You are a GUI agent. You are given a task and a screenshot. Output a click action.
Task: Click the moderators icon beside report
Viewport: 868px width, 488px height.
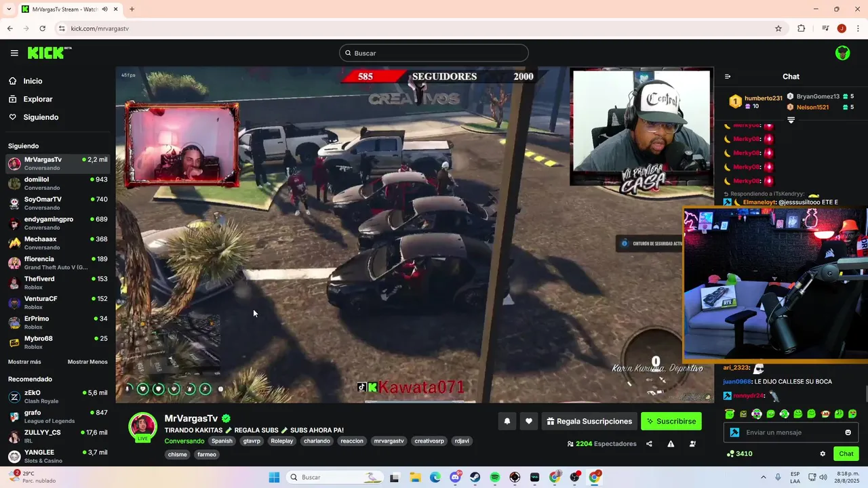(x=692, y=444)
